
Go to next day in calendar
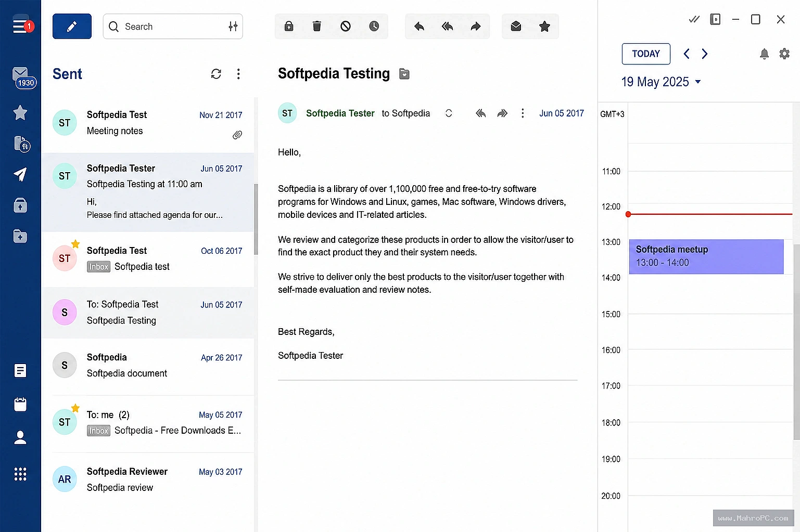(x=704, y=54)
